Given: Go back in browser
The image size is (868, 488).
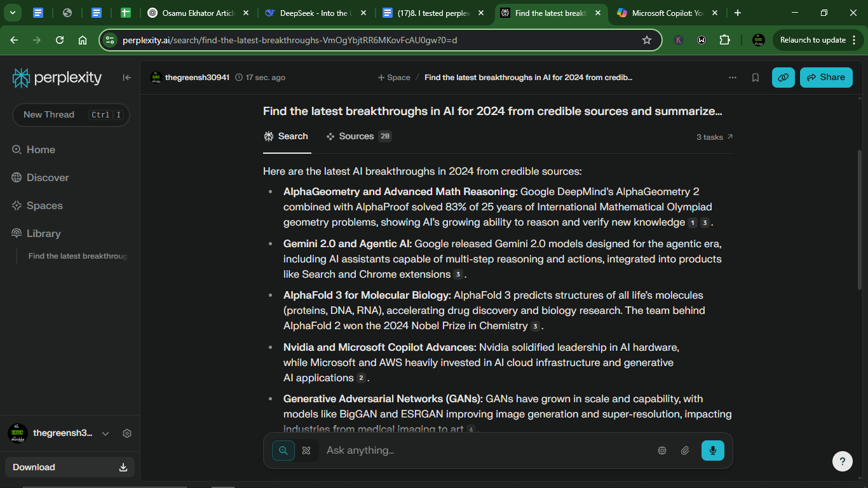Looking at the screenshot, I should tap(14, 40).
